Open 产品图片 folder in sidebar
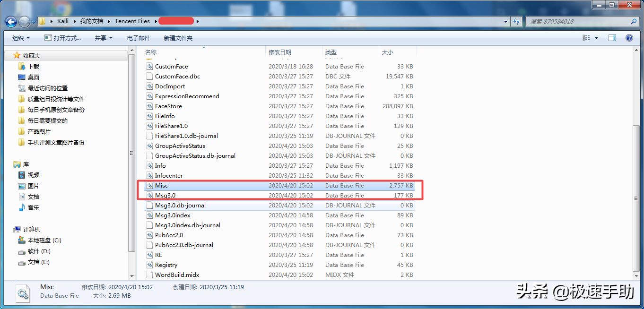This screenshot has width=644, height=309. click(x=39, y=131)
